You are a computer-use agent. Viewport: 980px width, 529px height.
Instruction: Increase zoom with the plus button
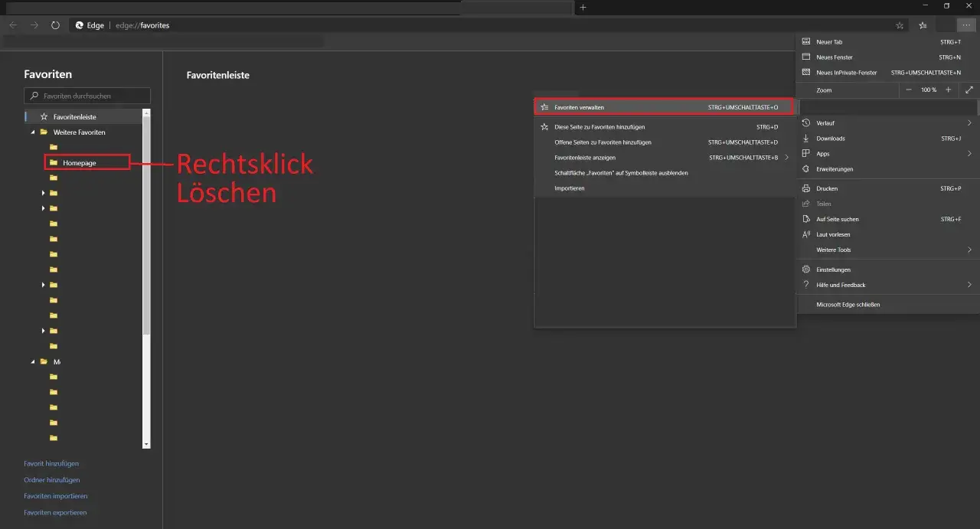point(949,90)
